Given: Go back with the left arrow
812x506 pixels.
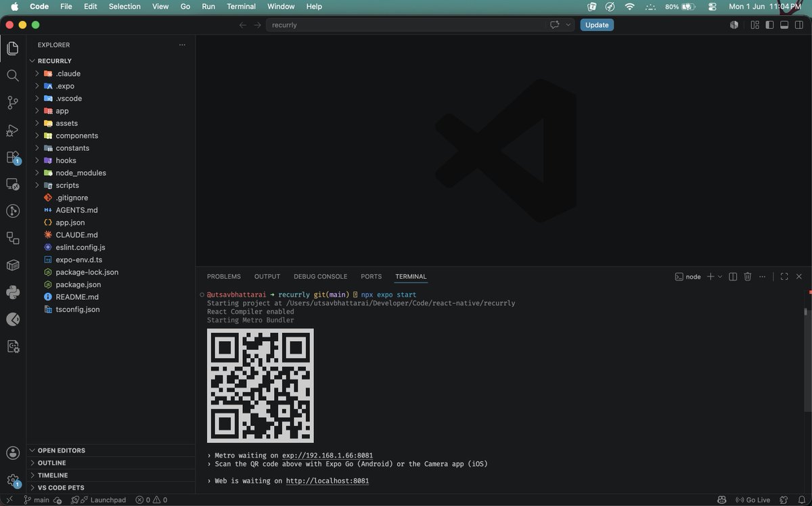Looking at the screenshot, I should tap(243, 25).
